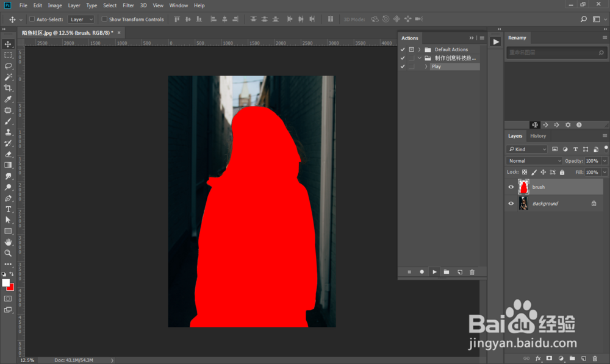Switch to the History tab
This screenshot has width=610, height=364.
pos(538,136)
